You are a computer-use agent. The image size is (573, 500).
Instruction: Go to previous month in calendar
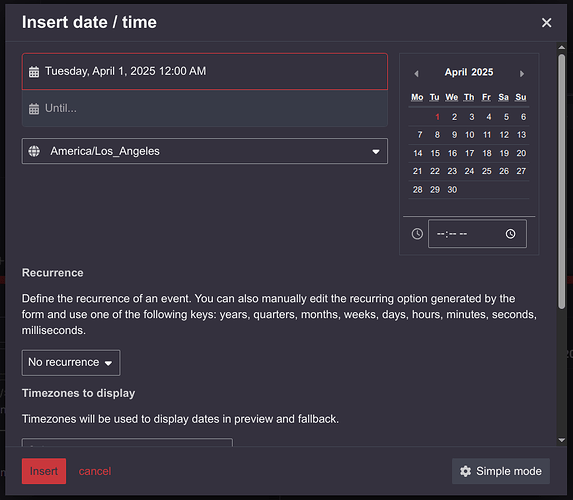[416, 73]
